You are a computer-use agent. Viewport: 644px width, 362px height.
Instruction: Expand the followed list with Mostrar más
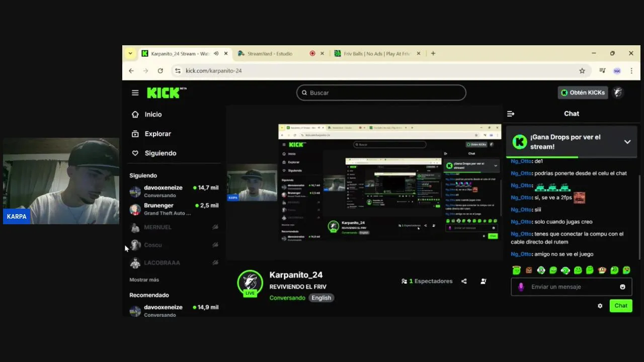tap(144, 280)
